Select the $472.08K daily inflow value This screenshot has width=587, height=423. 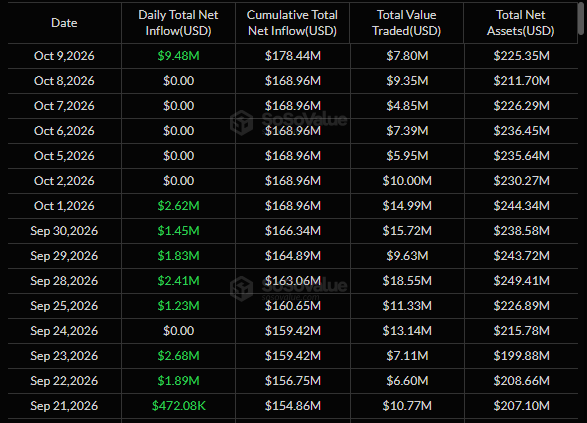point(179,406)
